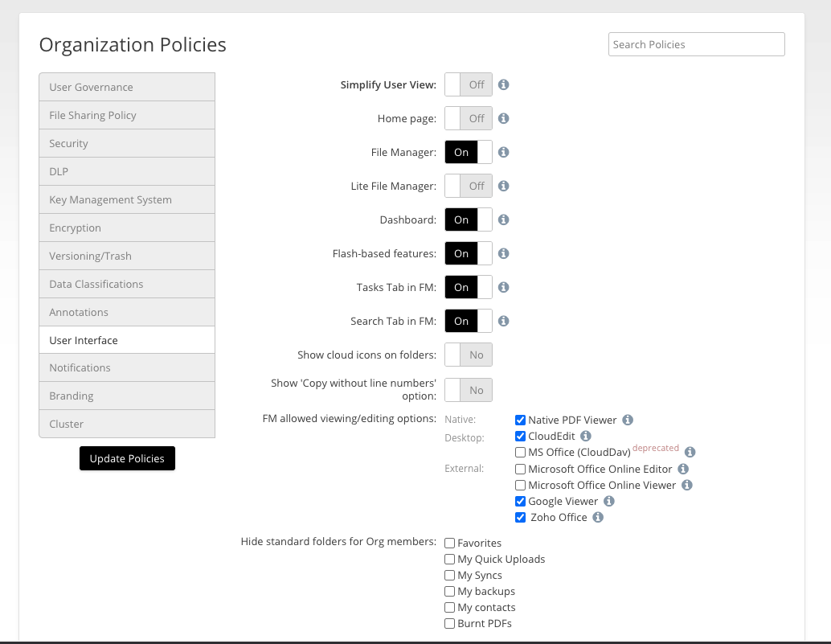The width and height of the screenshot is (831, 644).
Task: Turn off Flash-based features toggle
Action: point(469,254)
